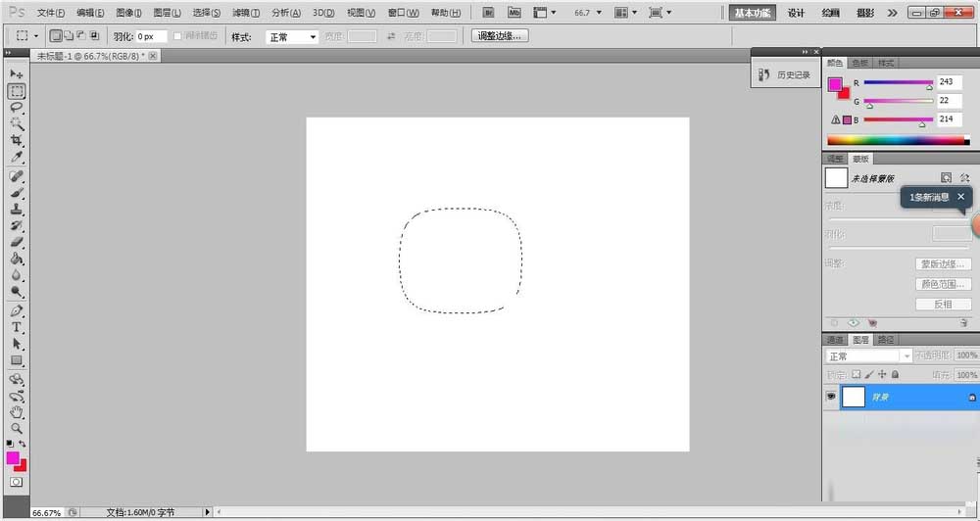The image size is (980, 521).
Task: Select the Crop tool
Action: 17,141
